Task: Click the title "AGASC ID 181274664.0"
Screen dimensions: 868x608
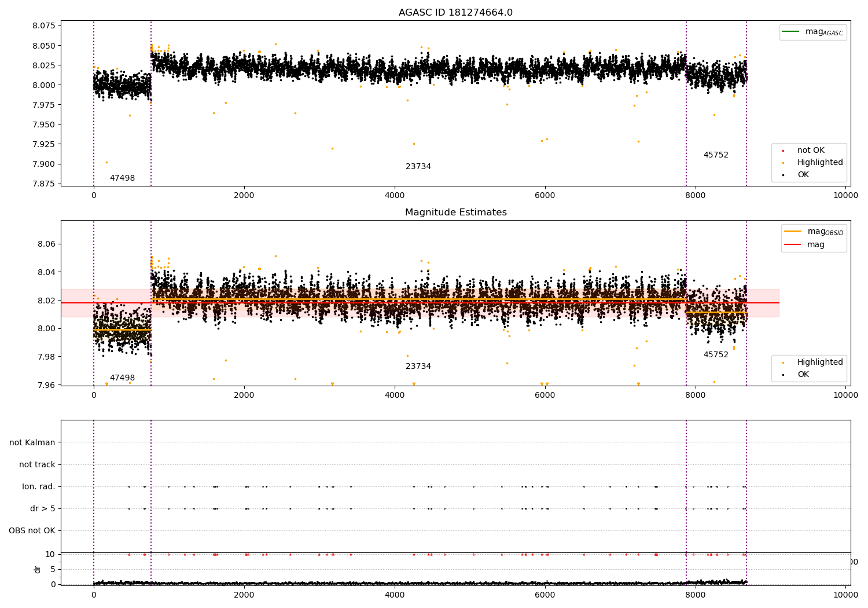Action: pos(455,13)
